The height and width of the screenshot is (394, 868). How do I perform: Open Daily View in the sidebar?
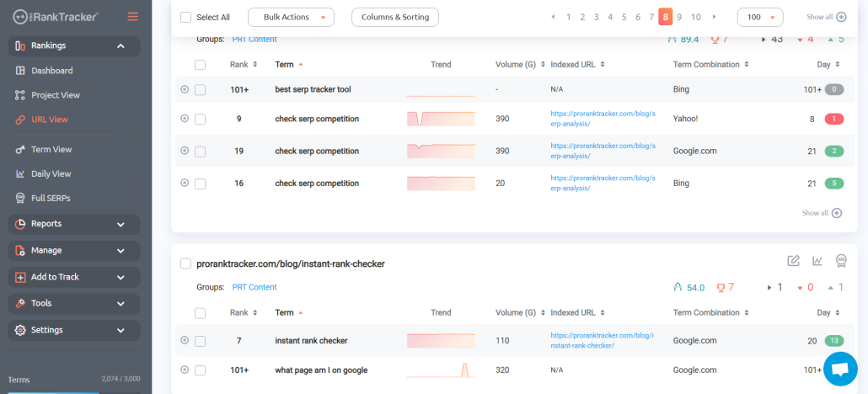(51, 173)
